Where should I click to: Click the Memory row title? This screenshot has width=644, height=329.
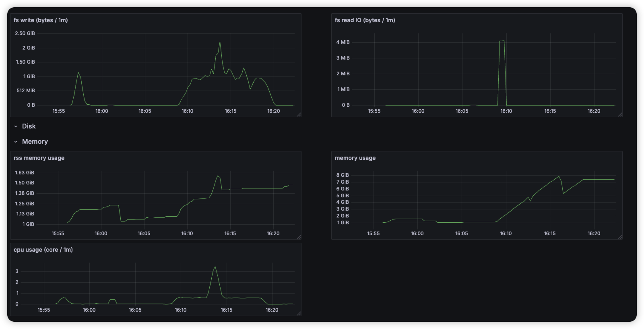(x=35, y=142)
